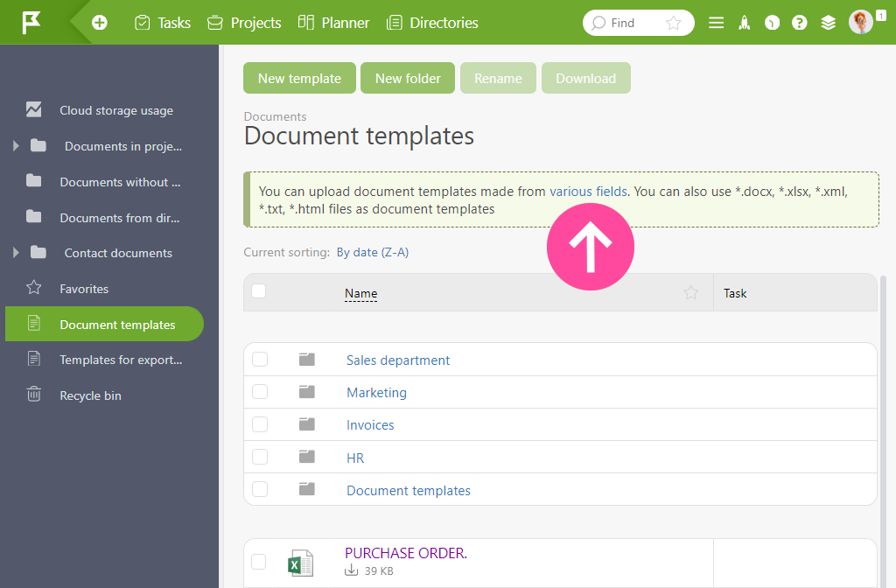
Task: Click the Marketing folder icon
Action: coord(307,392)
